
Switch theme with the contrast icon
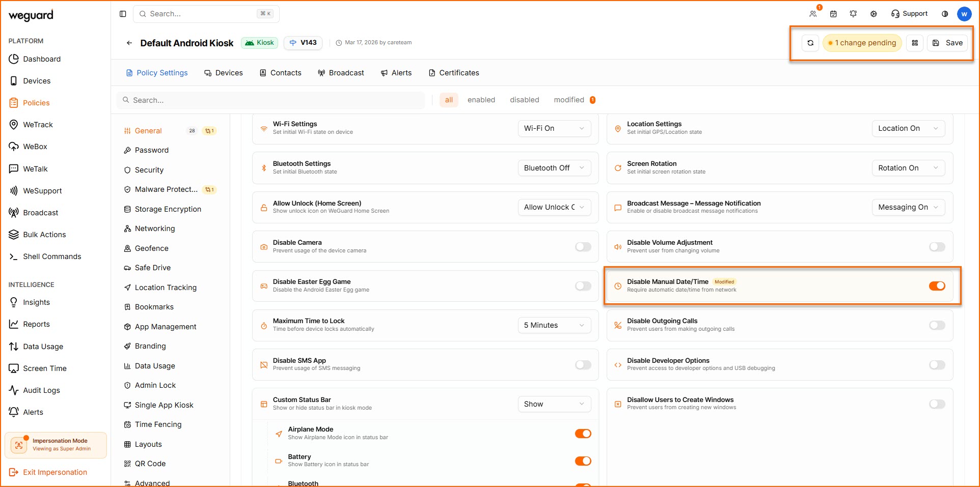click(945, 14)
